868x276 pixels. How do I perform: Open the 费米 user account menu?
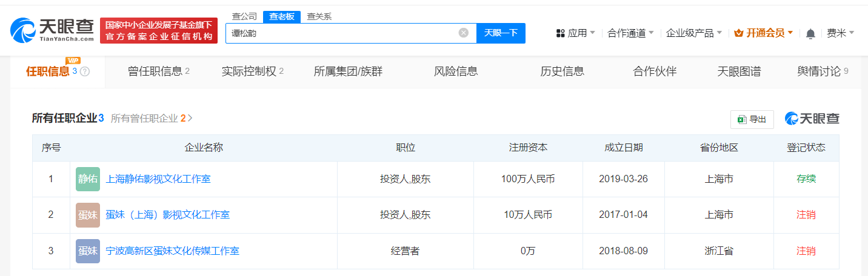click(840, 33)
